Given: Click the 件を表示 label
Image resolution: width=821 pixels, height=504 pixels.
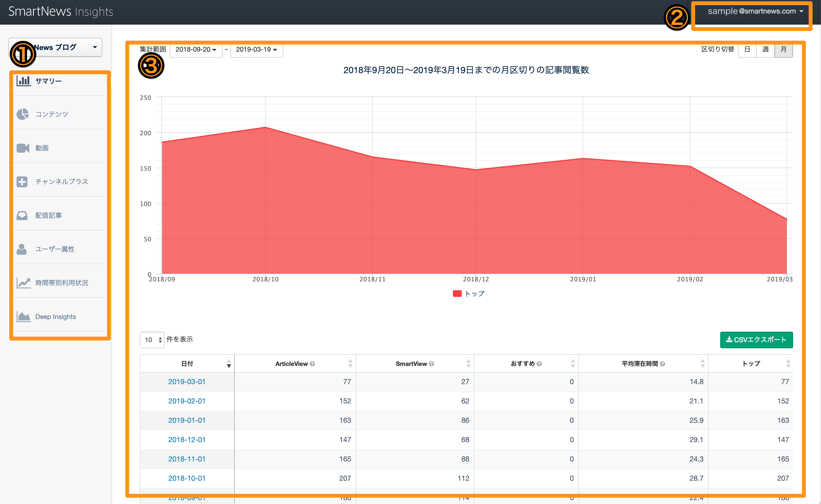Looking at the screenshot, I should pos(180,339).
